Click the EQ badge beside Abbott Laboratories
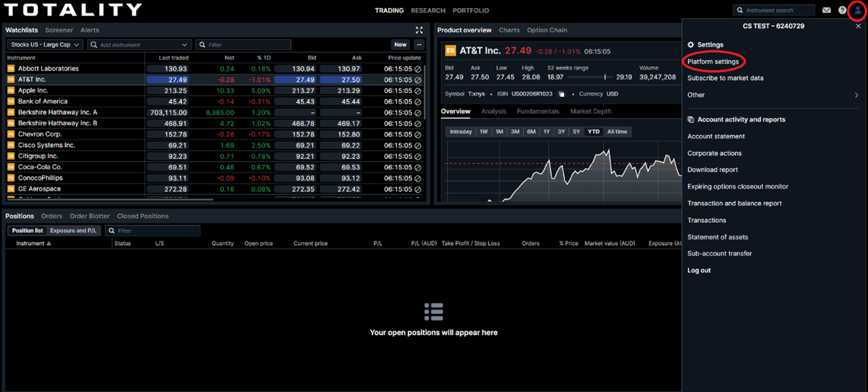Screen dimensions: 868x392 11,68
